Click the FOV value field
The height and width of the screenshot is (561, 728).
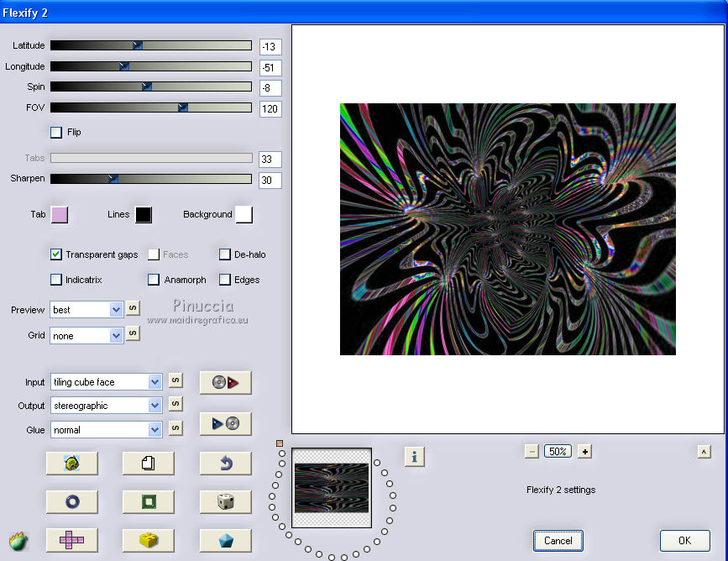click(270, 109)
